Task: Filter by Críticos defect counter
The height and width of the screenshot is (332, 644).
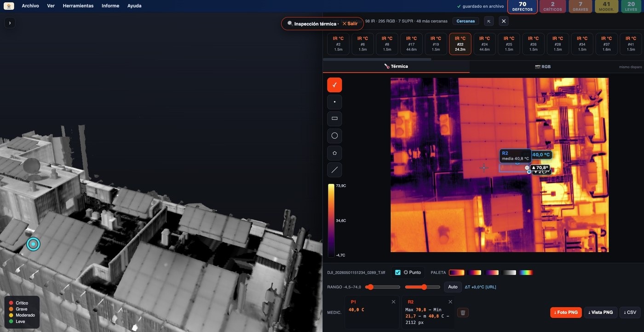Action: coord(552,6)
